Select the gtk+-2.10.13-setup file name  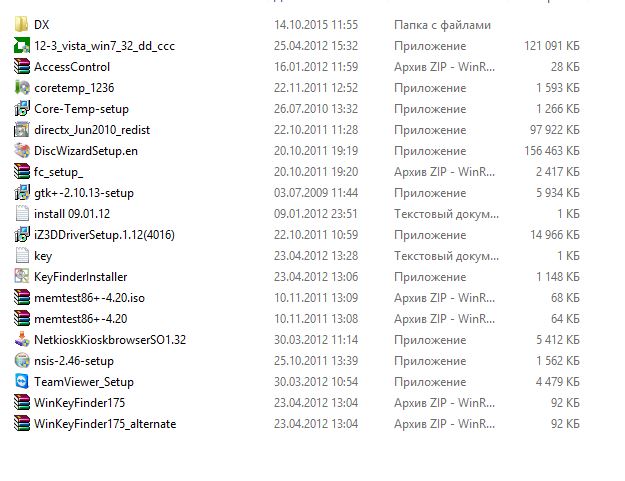[x=84, y=193]
